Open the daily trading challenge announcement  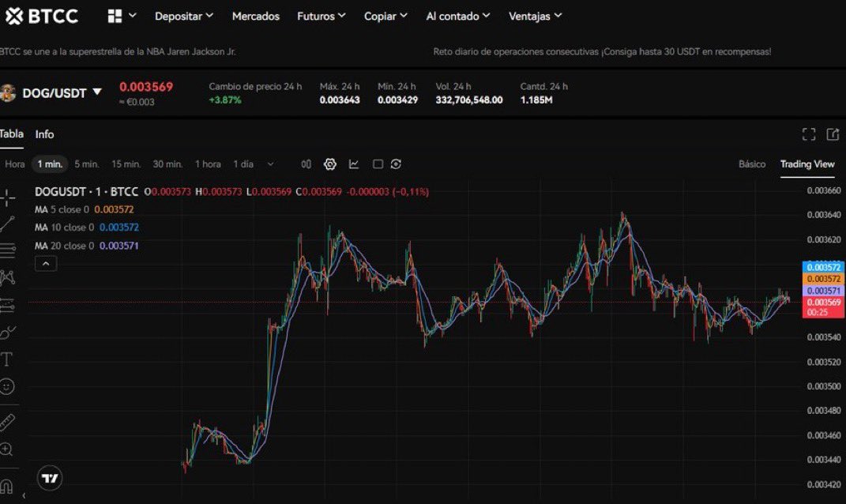(602, 52)
